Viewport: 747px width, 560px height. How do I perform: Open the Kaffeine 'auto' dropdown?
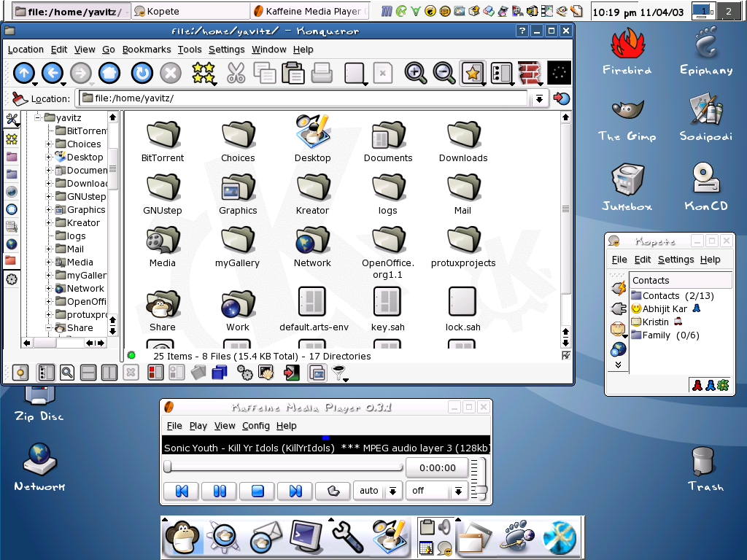point(392,491)
